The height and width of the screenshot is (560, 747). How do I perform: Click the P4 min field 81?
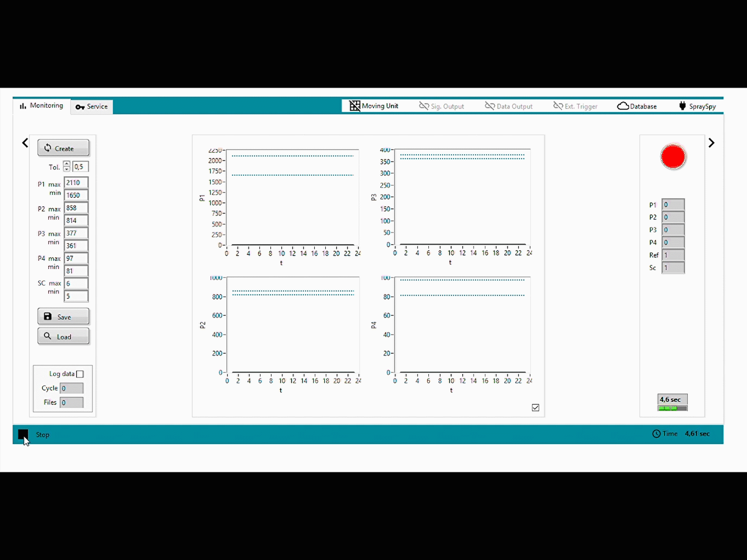[76, 271]
